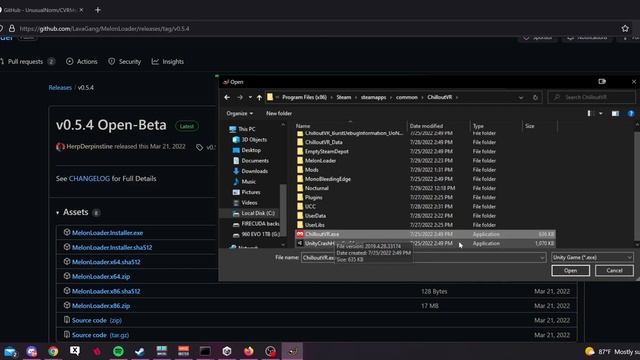Select ChilloutVR.exe application file
The height and width of the screenshot is (360, 640).
pyautogui.click(x=424, y=234)
